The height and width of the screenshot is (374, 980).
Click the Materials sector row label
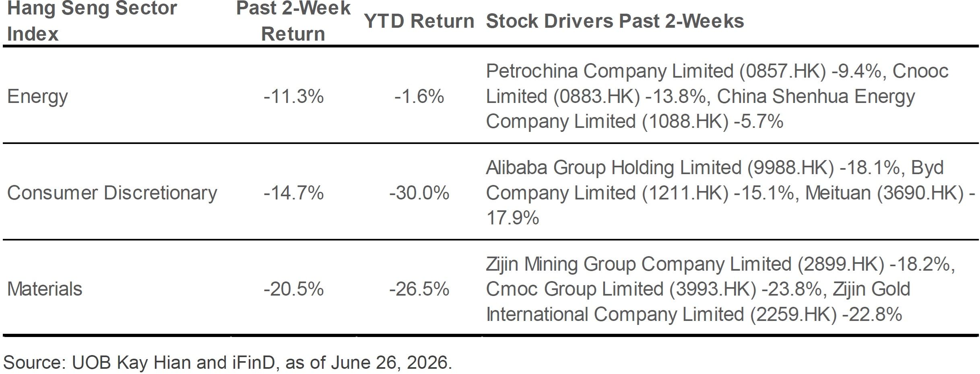[44, 289]
